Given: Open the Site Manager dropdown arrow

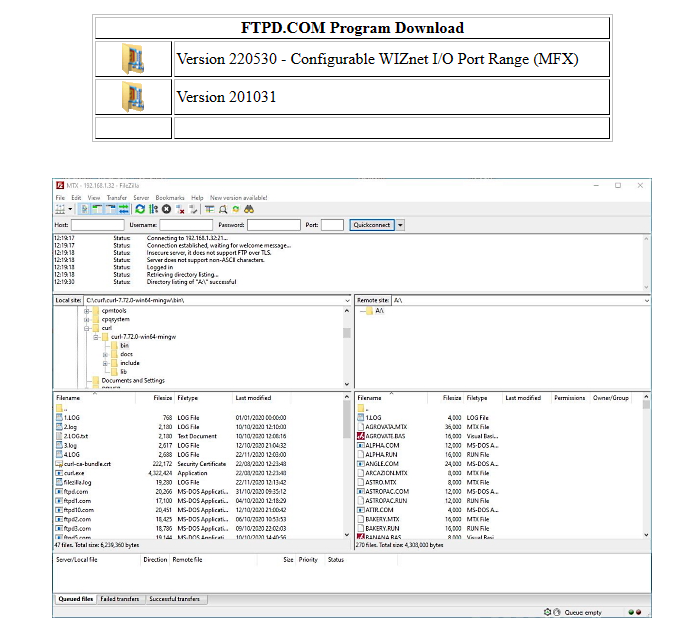Looking at the screenshot, I should (70, 209).
